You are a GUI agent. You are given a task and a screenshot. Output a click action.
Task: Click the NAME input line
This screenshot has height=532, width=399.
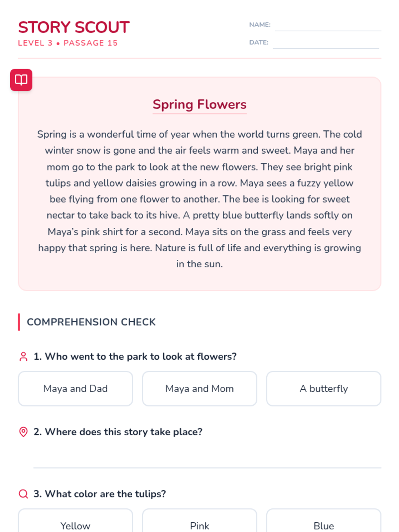328,25
